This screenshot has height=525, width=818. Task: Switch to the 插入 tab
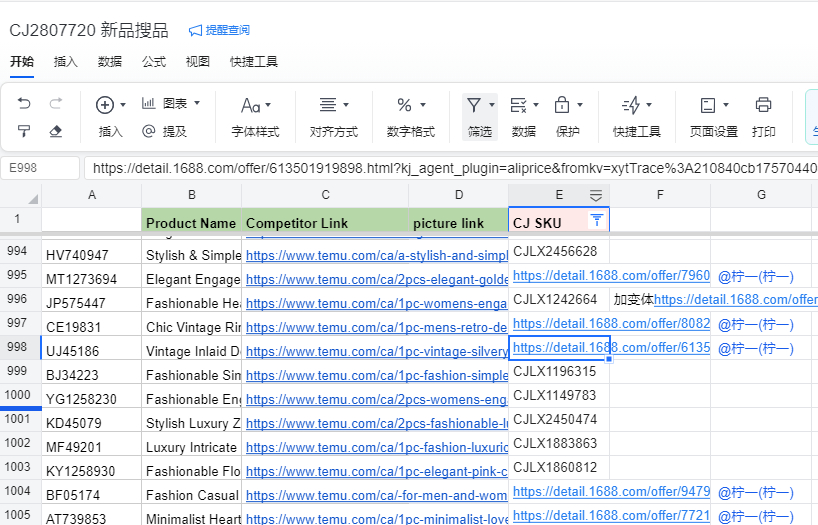66,61
